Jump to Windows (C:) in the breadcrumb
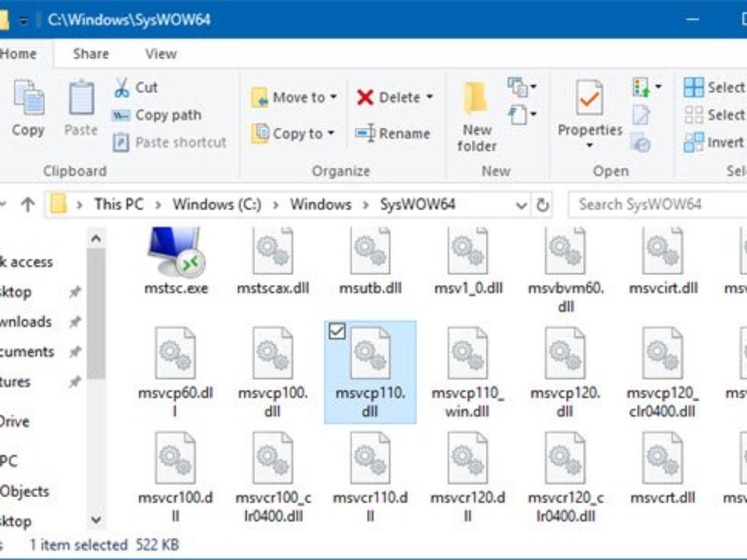The height and width of the screenshot is (560, 747). point(217,205)
